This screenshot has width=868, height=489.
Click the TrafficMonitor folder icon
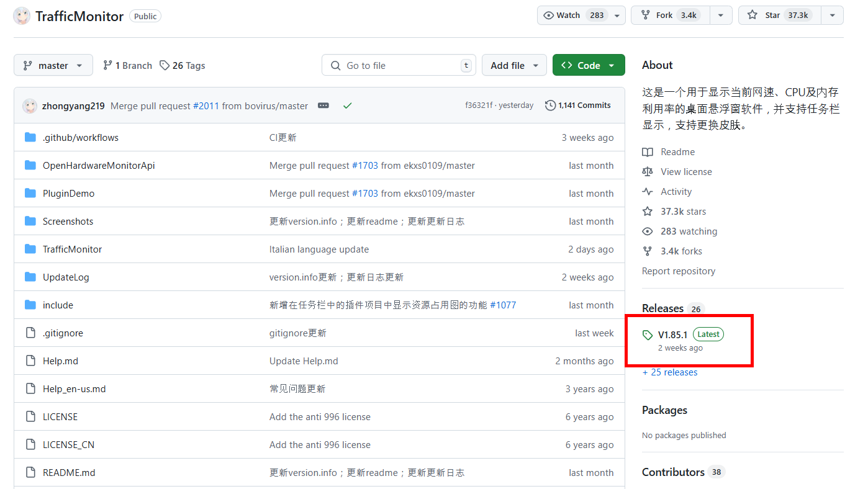pos(30,249)
